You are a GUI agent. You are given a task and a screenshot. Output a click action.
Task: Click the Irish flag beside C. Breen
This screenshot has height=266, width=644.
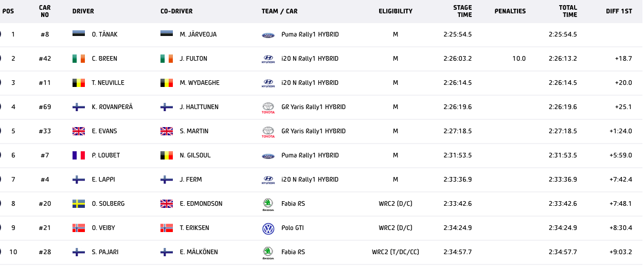[x=78, y=59]
